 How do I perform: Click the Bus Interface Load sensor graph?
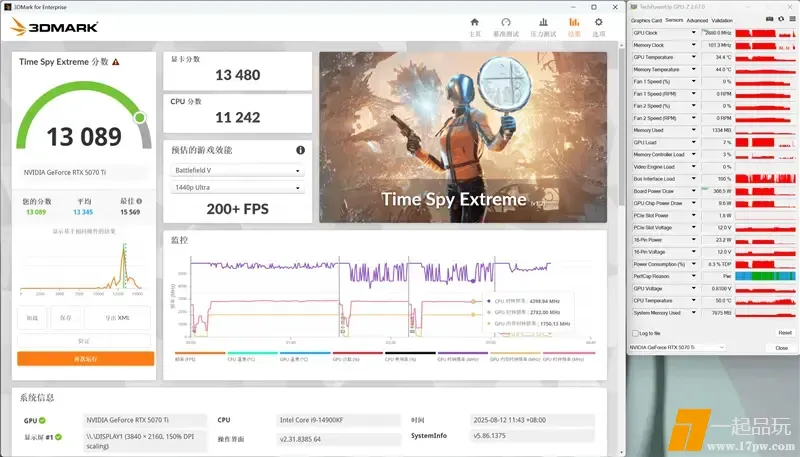point(765,179)
